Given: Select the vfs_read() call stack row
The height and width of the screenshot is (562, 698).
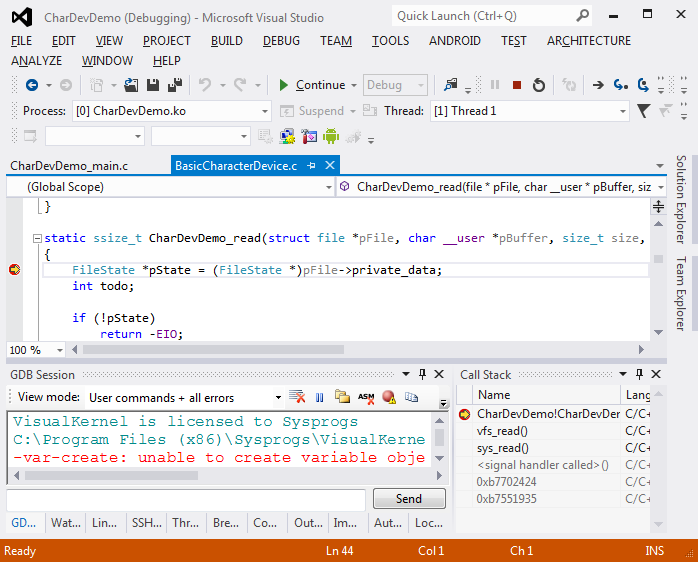Looking at the screenshot, I should coord(553,431).
